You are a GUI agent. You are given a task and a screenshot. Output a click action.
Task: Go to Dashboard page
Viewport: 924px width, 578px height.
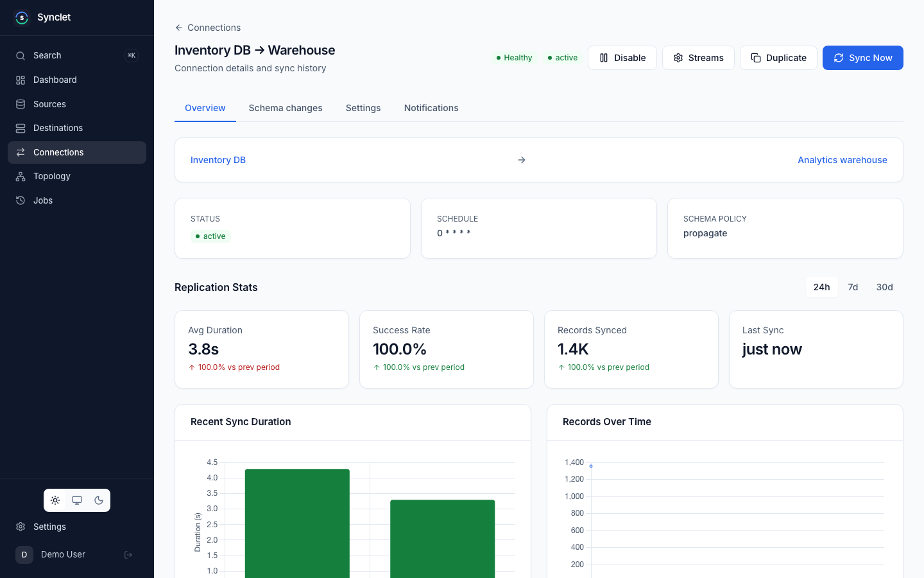click(x=77, y=80)
